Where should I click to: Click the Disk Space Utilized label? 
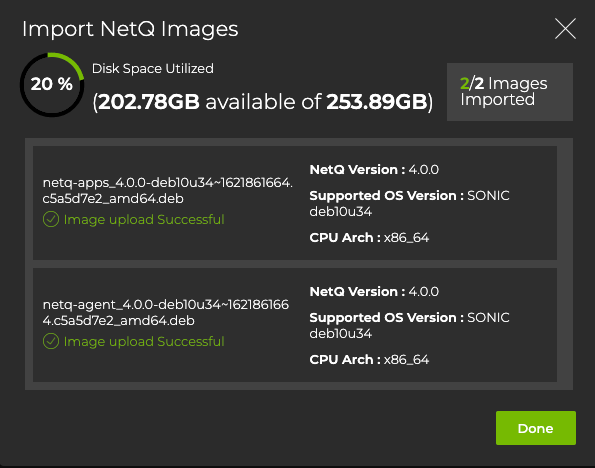click(x=153, y=69)
